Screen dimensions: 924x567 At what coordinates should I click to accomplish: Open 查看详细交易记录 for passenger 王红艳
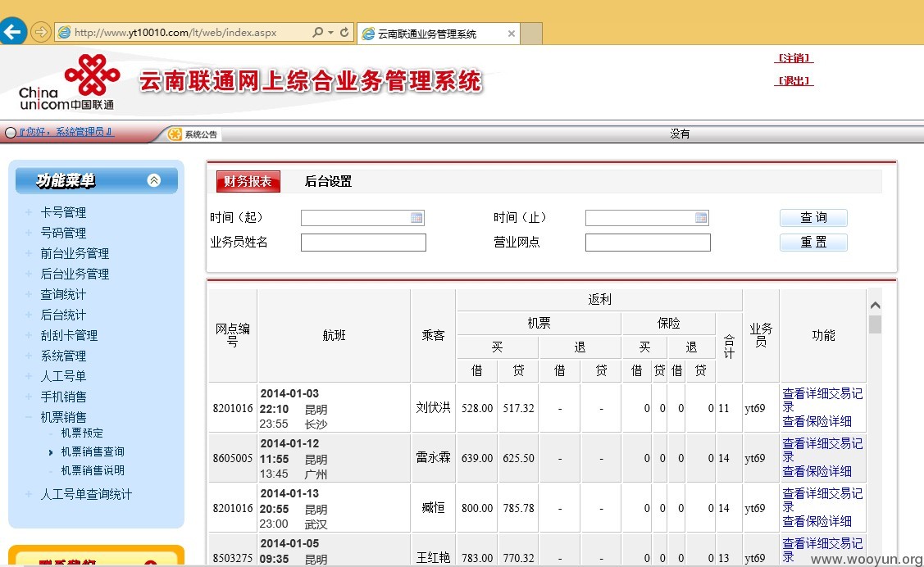(x=822, y=550)
